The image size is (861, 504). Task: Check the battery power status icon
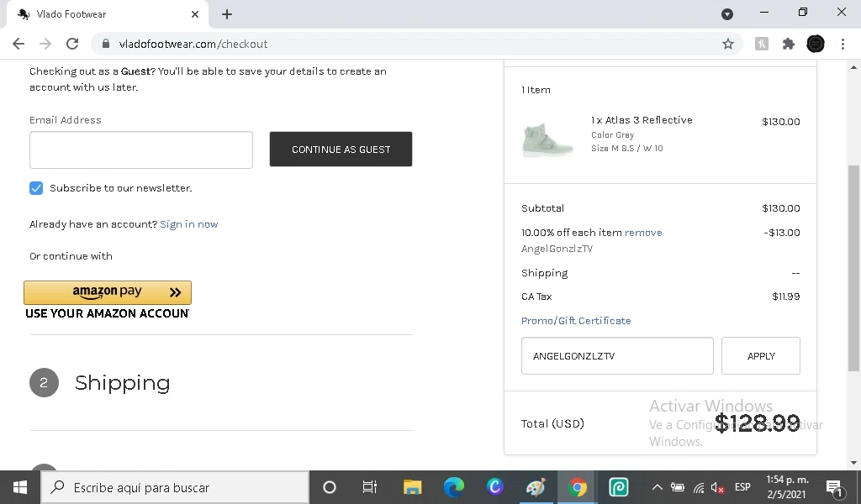point(678,487)
